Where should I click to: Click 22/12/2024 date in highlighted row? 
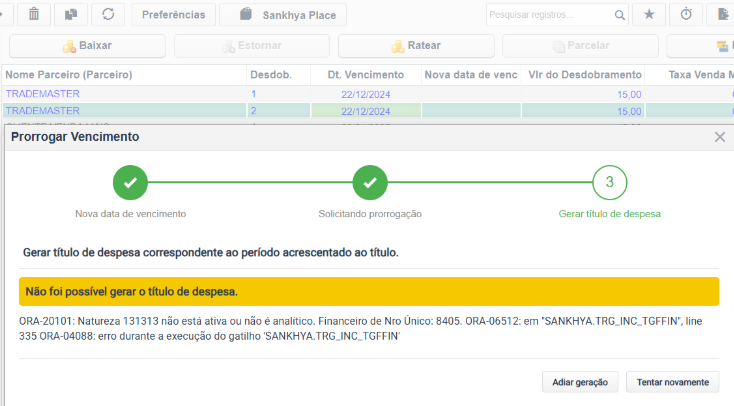coord(366,111)
